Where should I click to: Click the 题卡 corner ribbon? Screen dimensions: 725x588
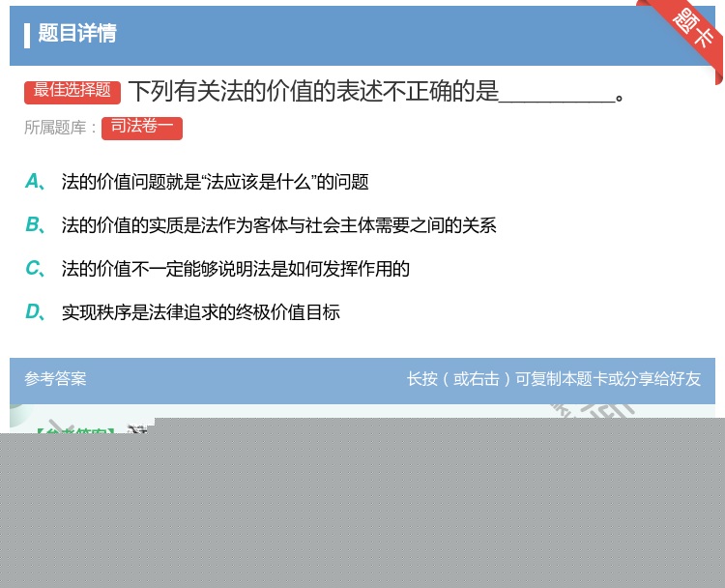tap(693, 31)
